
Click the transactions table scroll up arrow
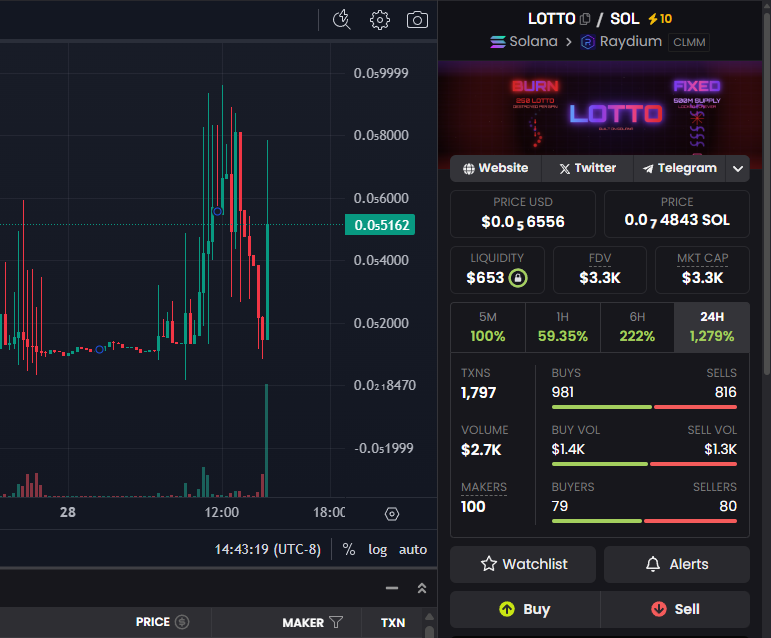pos(429,616)
